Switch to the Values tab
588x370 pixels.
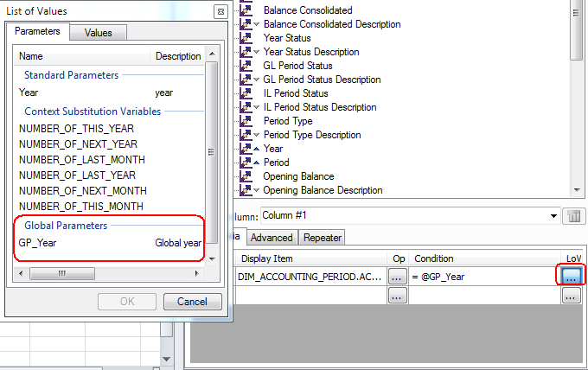pos(99,33)
